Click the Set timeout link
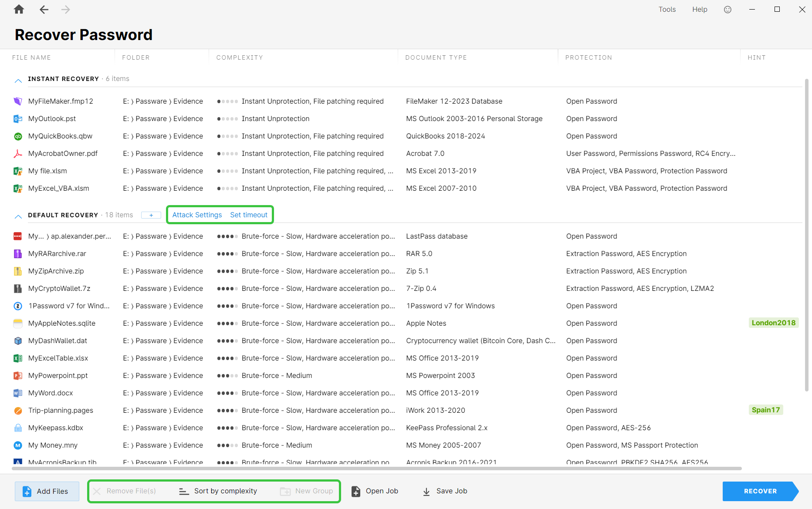 [249, 215]
